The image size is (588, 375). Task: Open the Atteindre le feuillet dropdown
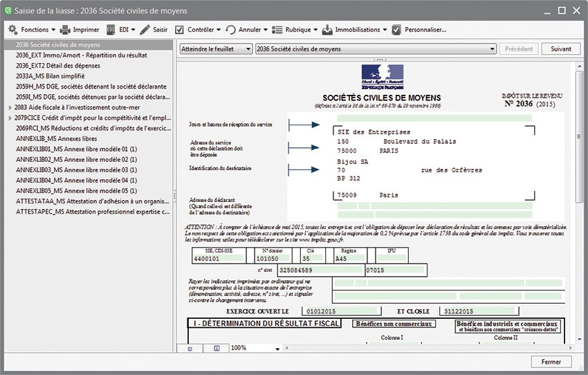pyautogui.click(x=215, y=49)
